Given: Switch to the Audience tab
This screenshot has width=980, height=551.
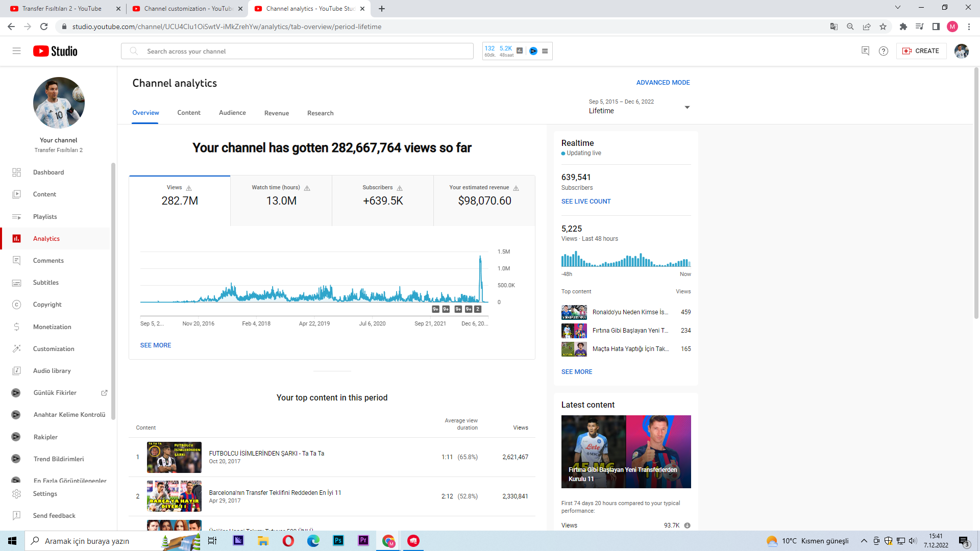Looking at the screenshot, I should tap(232, 113).
